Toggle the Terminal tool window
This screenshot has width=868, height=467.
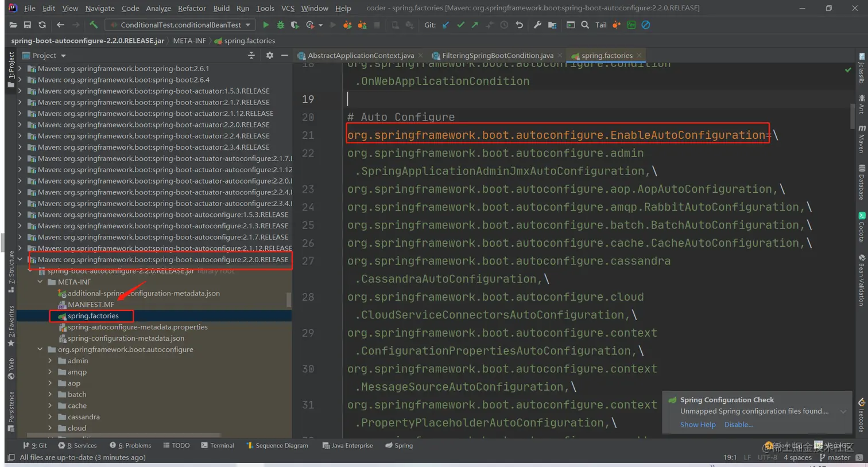pos(218,445)
